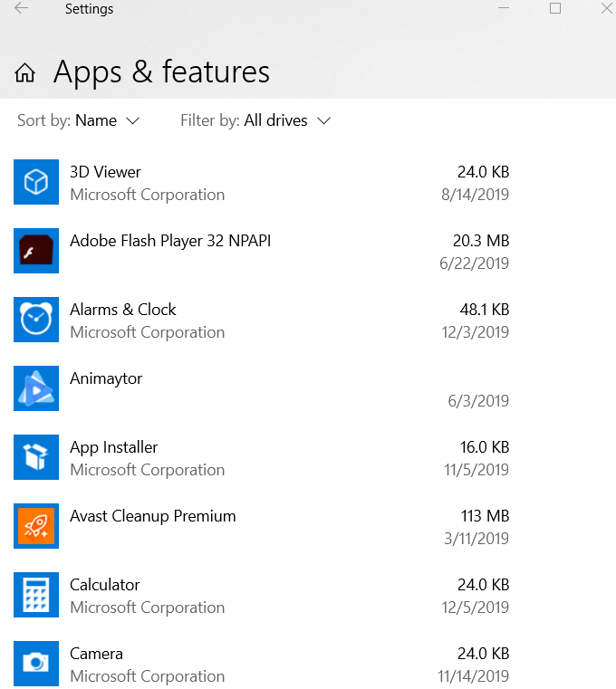Click the Avast Cleanup rocket icon
The height and width of the screenshot is (689, 616).
pos(36,526)
